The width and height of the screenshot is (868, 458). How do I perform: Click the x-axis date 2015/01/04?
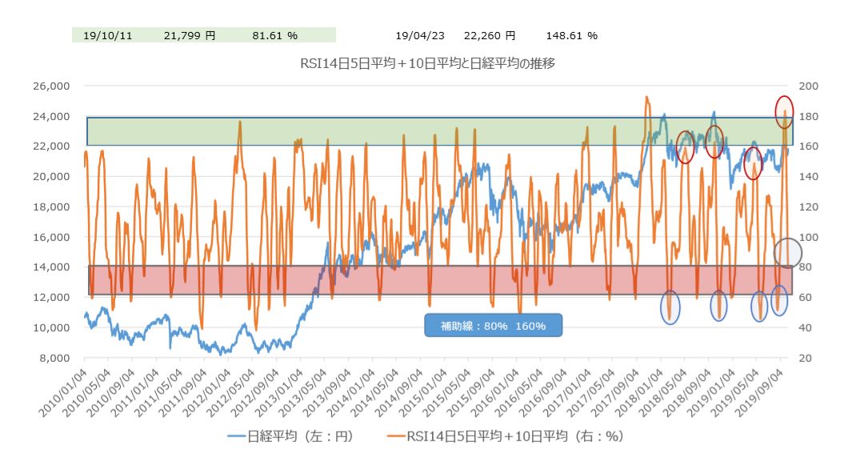point(422,392)
